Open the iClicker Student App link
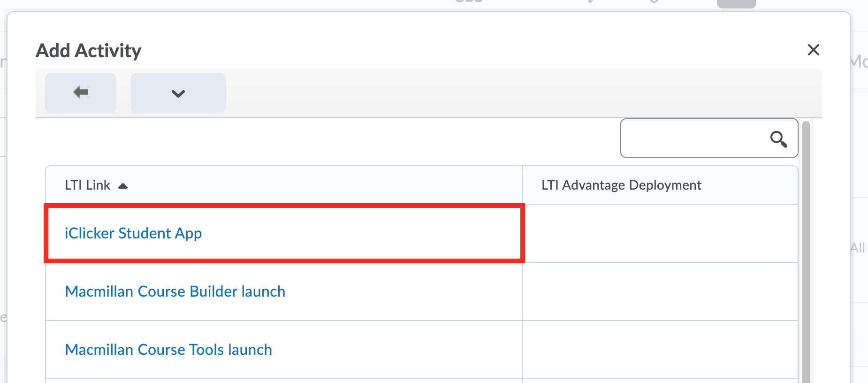The image size is (868, 383). (x=133, y=233)
